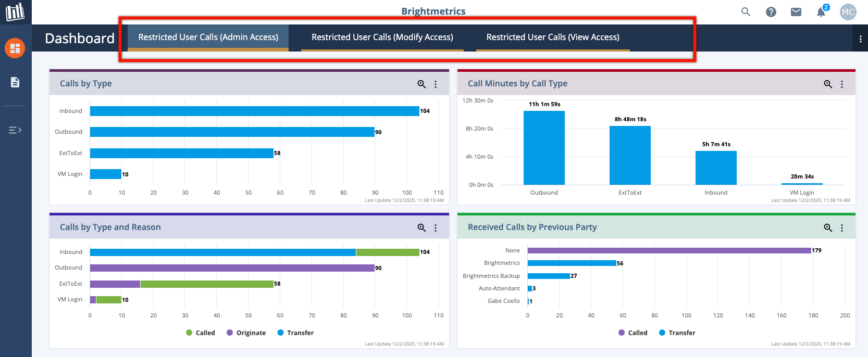Click the Outbound column in Call Minutes chart

pos(544,148)
